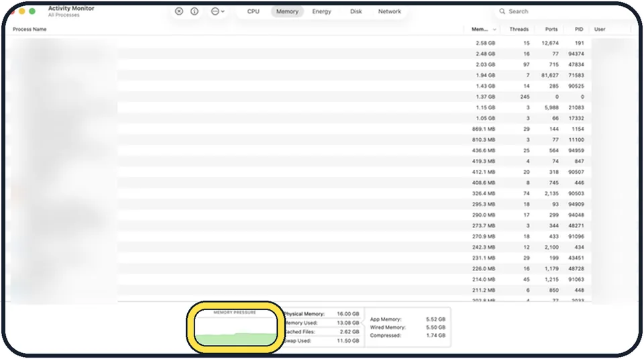Switch to the CPU tab
The width and height of the screenshot is (644, 359).
(253, 11)
